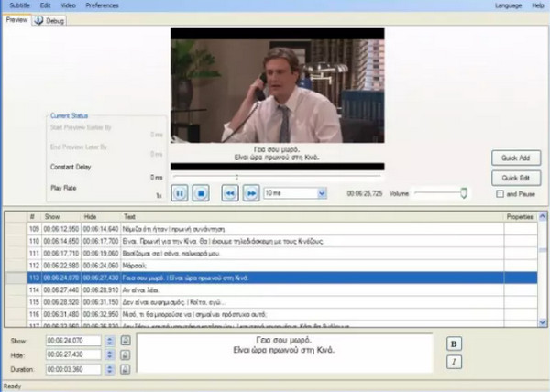
Task: Open the 10 ms step dropdown
Action: (322, 193)
